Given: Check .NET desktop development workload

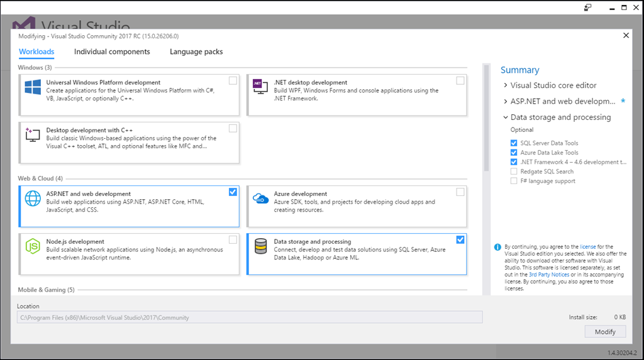Looking at the screenshot, I should pyautogui.click(x=460, y=80).
